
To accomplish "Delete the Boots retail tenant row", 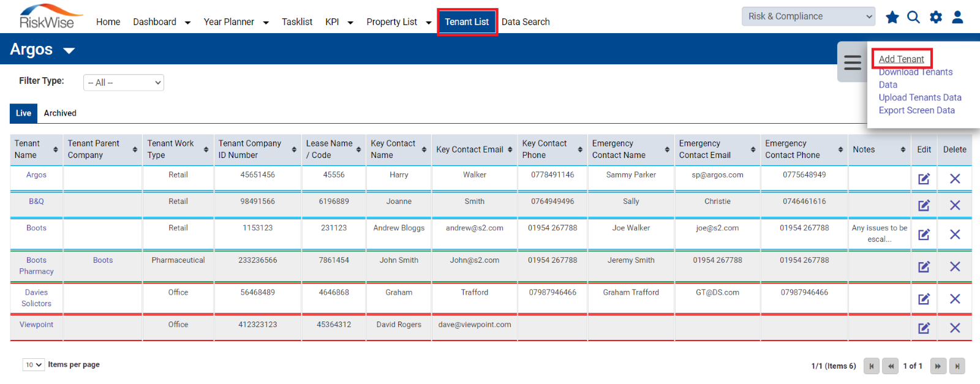I will point(955,235).
